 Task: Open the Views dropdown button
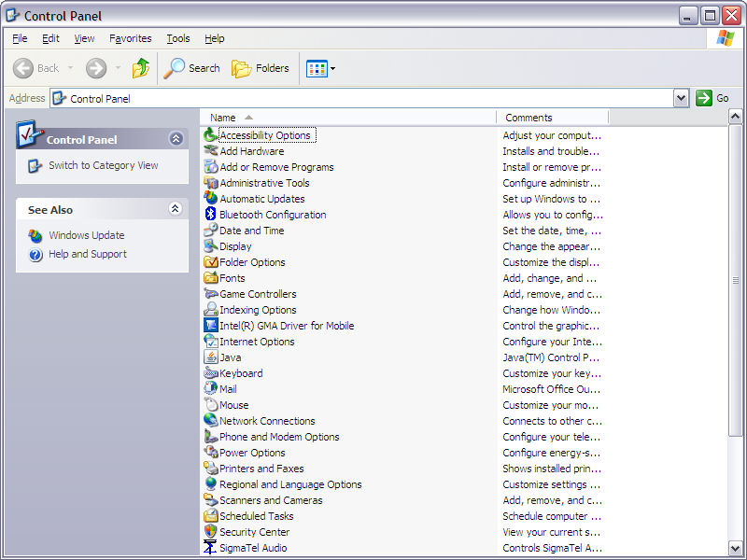coord(320,68)
